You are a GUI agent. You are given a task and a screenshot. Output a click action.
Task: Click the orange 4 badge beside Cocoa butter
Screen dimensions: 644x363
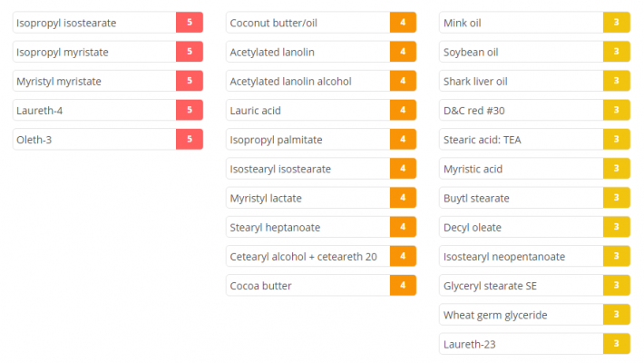point(403,285)
